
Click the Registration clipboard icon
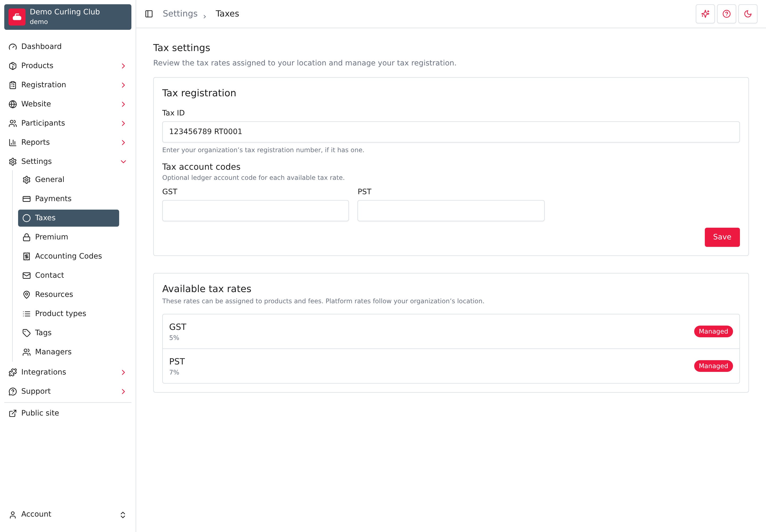point(13,85)
